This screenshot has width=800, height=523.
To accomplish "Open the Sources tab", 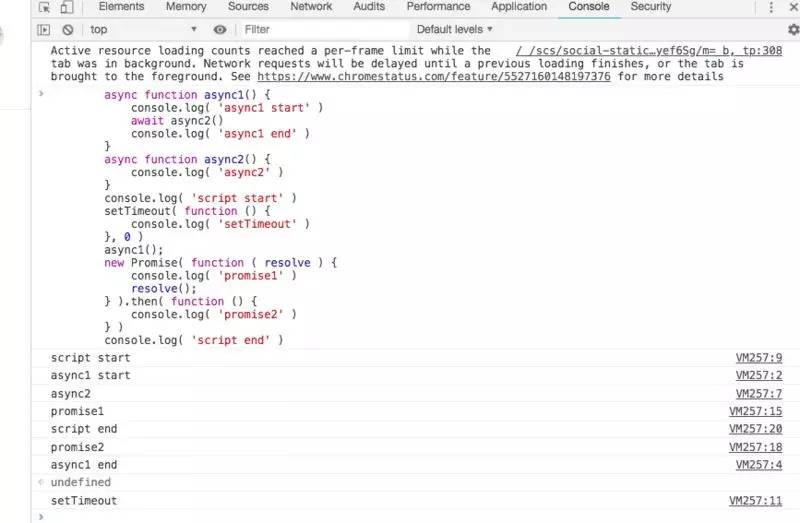I will click(x=248, y=7).
